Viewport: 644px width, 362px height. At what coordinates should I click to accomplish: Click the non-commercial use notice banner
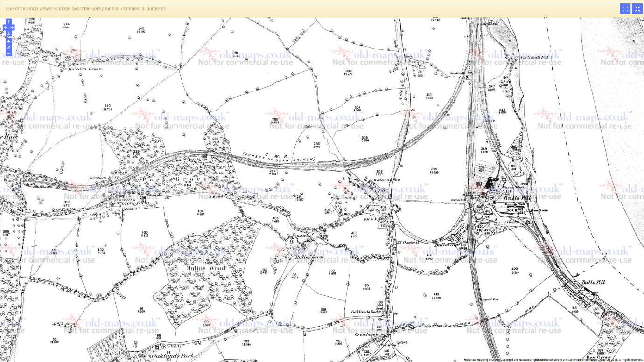click(x=85, y=9)
